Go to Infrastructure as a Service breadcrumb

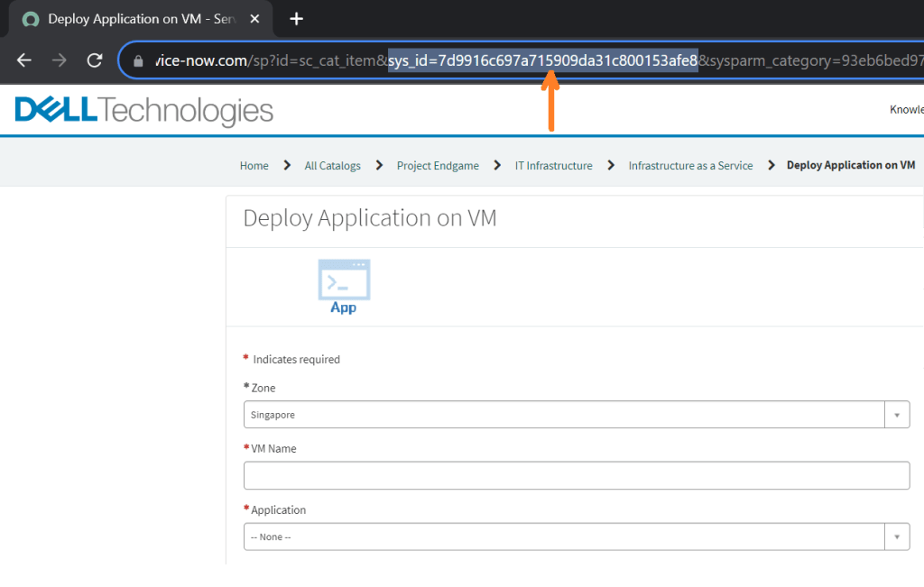(x=690, y=166)
